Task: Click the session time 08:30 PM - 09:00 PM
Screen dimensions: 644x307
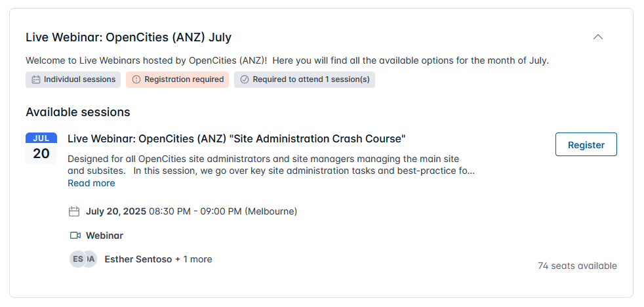Action: (195, 212)
